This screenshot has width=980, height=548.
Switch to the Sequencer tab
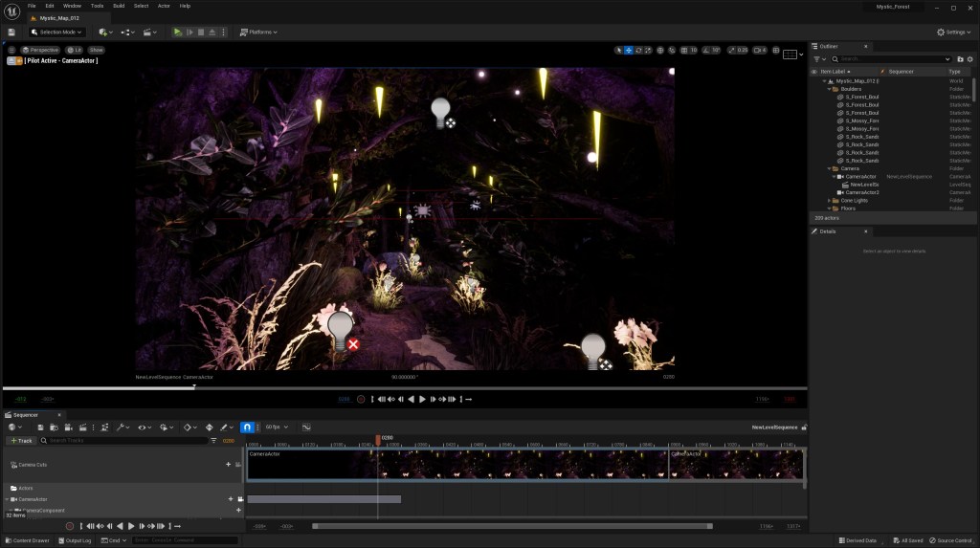[26, 415]
